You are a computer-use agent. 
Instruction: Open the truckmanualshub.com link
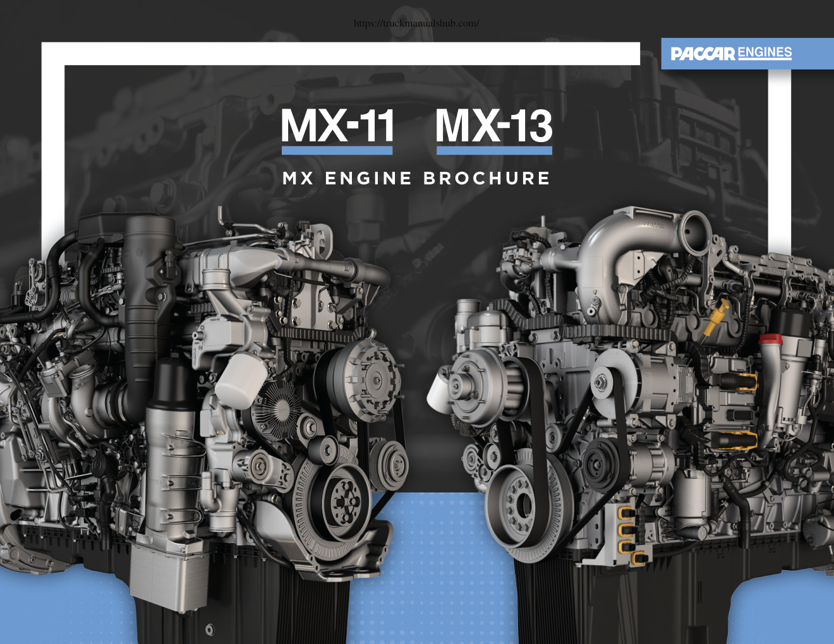coord(416,23)
